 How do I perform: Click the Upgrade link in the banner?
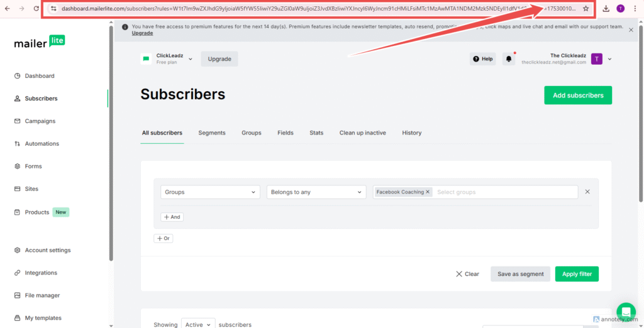click(x=142, y=33)
